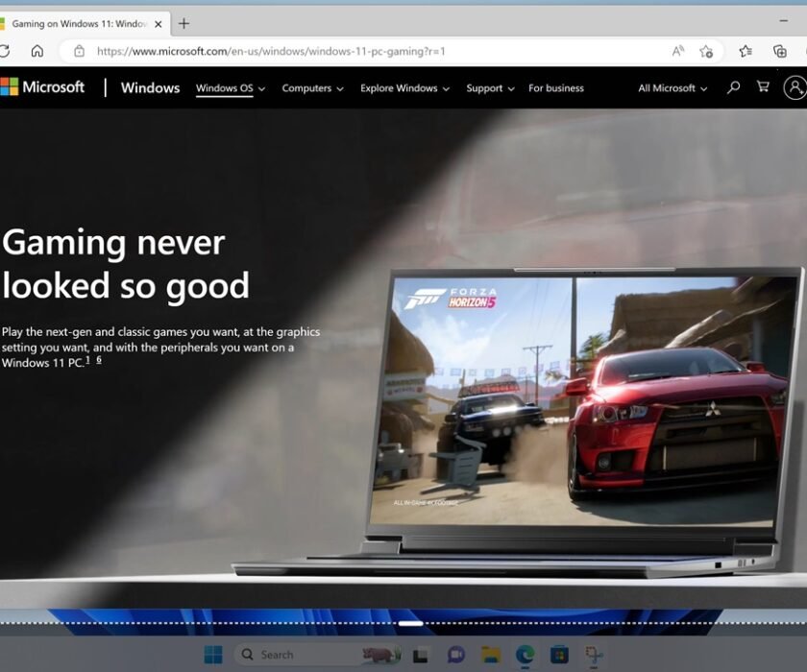The image size is (807, 672).
Task: Add this page to favorites with star icon
Action: (x=706, y=52)
